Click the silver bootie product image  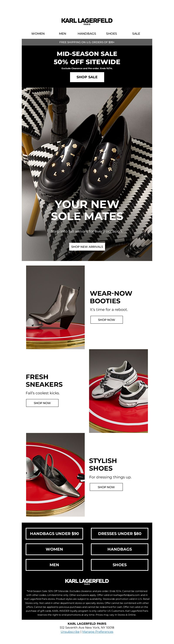(x=55, y=307)
